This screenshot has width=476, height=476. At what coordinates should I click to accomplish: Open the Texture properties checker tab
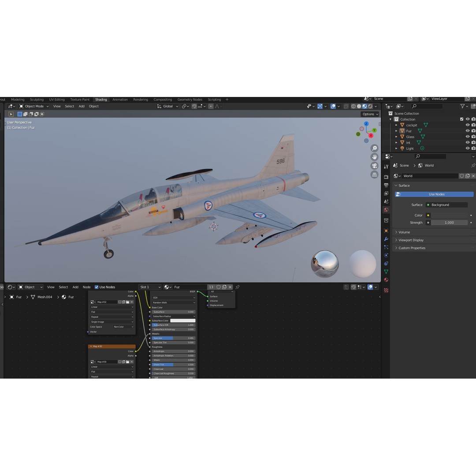point(386,290)
